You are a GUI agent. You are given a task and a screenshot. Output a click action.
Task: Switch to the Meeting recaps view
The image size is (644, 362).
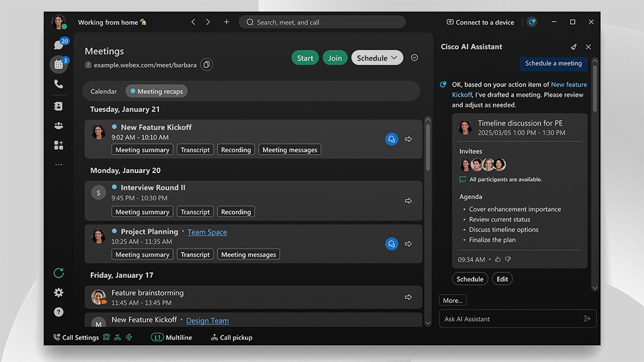tap(156, 91)
